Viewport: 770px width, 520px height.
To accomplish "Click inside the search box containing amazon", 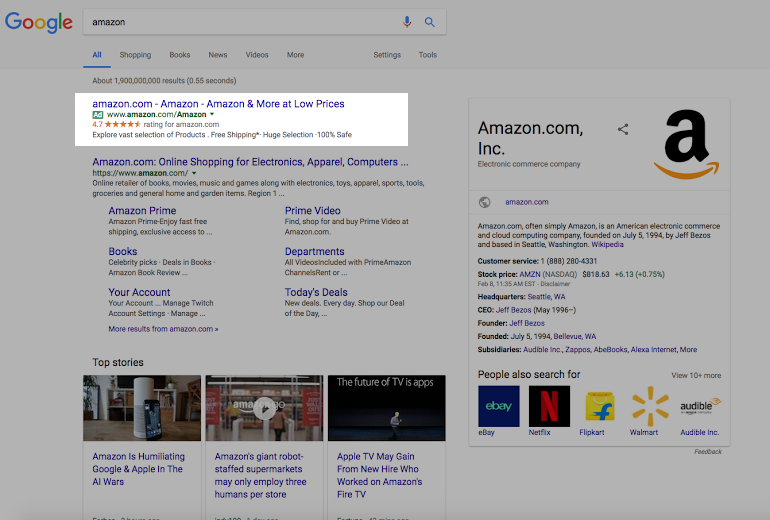I will (x=240, y=22).
